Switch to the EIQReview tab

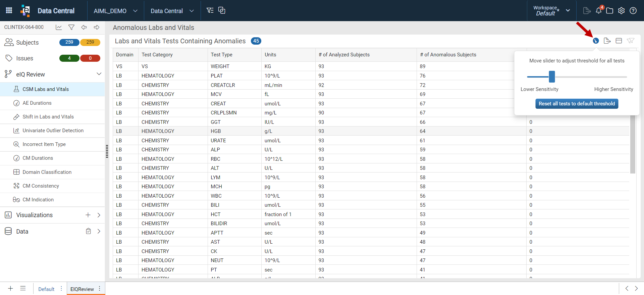click(x=82, y=289)
